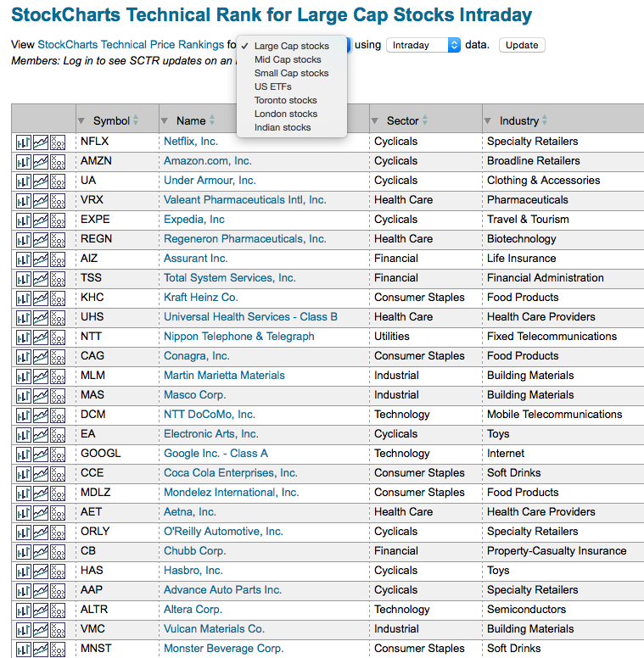
Task: Open Advance Auto Parts Inc. link
Action: click(x=222, y=590)
